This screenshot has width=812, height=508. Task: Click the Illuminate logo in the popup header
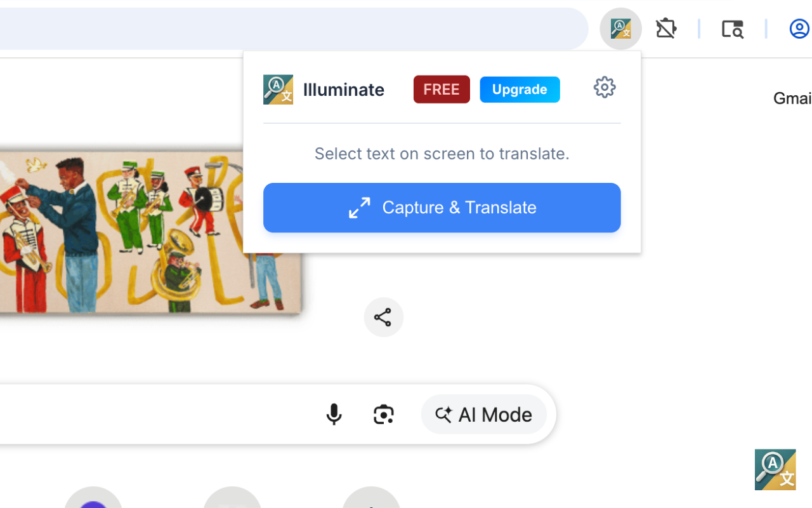[278, 90]
